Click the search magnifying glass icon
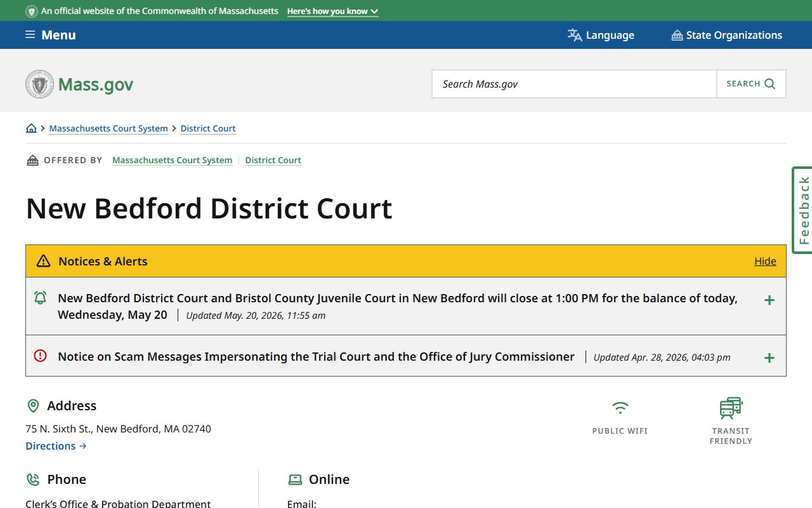Screen dimensions: 812x508 pos(770,84)
